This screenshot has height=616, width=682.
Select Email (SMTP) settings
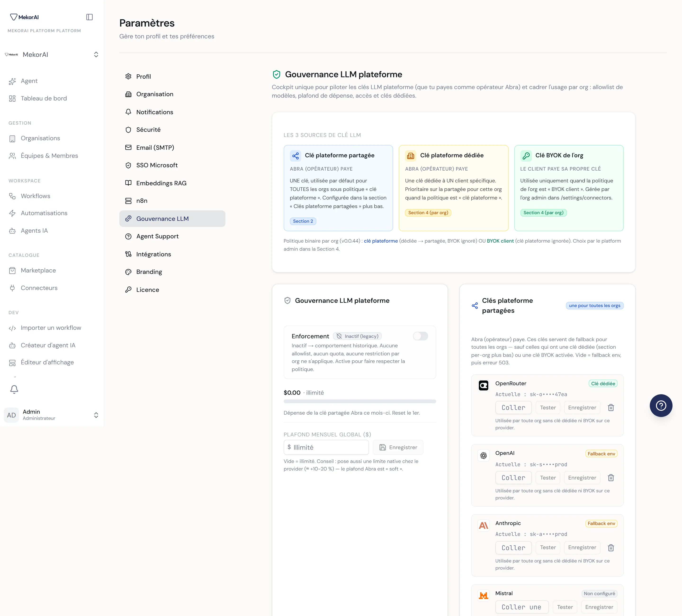tap(172, 148)
